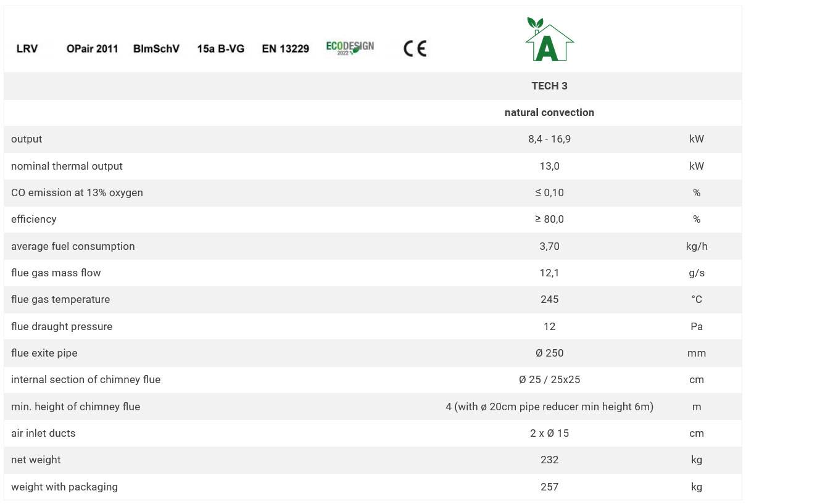Click the OPair 2011 certification badge
Viewport: 833px width, 504px height.
click(x=92, y=49)
